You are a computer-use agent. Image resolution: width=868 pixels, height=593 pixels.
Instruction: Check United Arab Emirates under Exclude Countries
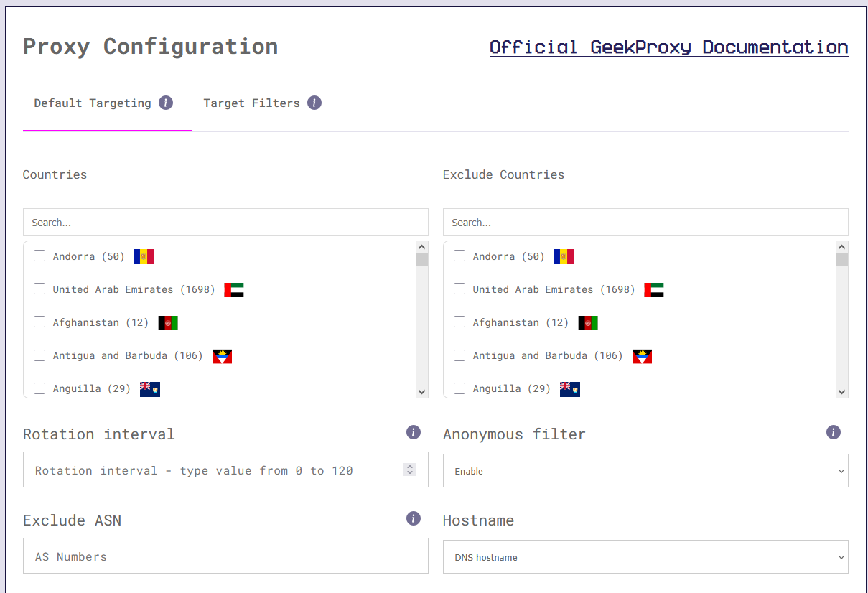coord(459,289)
